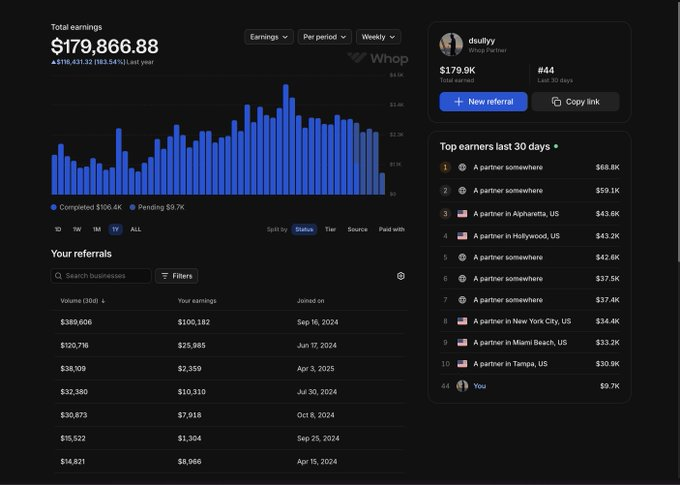This screenshot has width=680, height=485.
Task: Click the Apr 3, 2025 join date
Action: (315, 368)
